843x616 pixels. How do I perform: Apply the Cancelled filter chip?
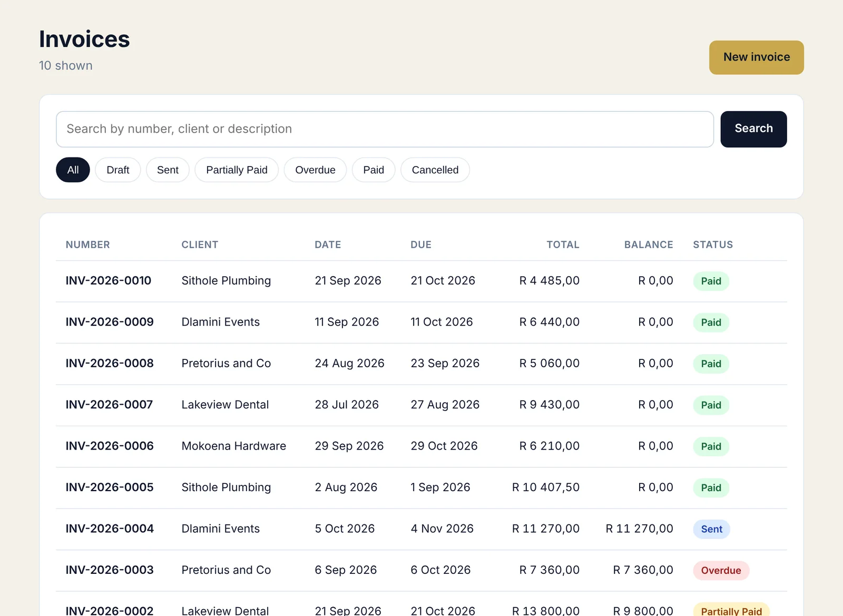click(x=435, y=170)
